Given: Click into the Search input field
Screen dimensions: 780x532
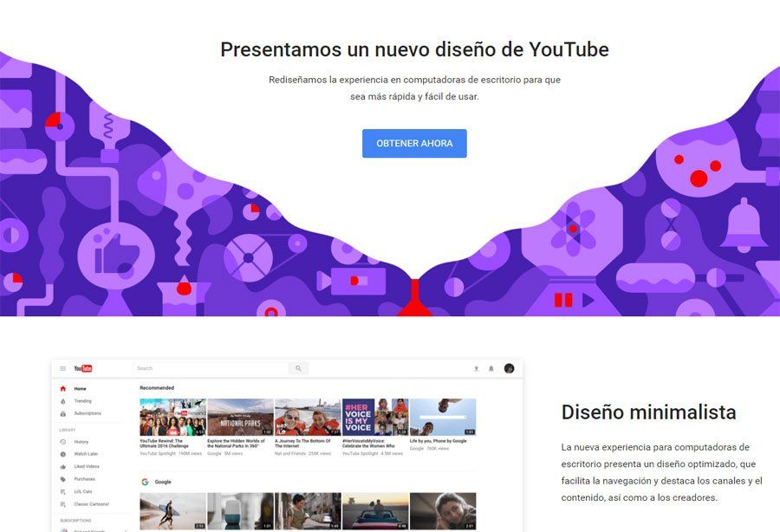Looking at the screenshot, I should (x=208, y=368).
